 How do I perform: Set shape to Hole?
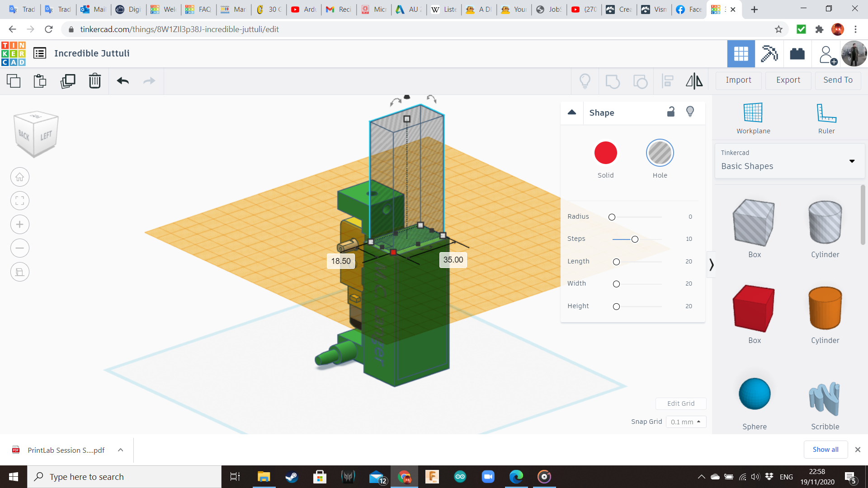coord(660,153)
